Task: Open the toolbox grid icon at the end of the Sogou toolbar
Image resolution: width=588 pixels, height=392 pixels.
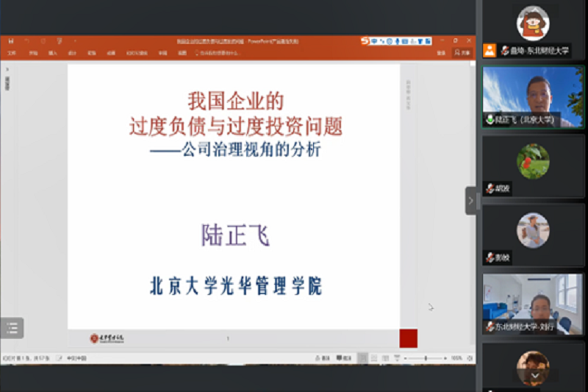Action: click(428, 41)
